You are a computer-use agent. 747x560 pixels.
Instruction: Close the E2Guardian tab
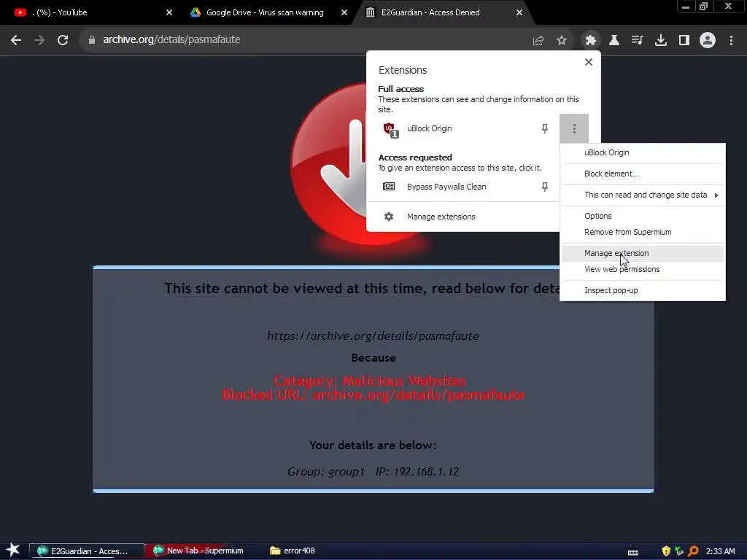[x=519, y=12]
